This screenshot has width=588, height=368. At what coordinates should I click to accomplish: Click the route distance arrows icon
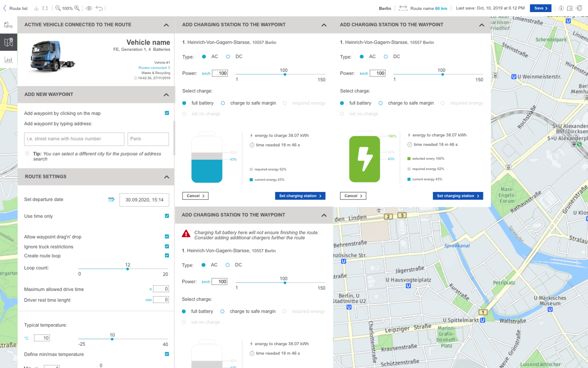(x=403, y=8)
